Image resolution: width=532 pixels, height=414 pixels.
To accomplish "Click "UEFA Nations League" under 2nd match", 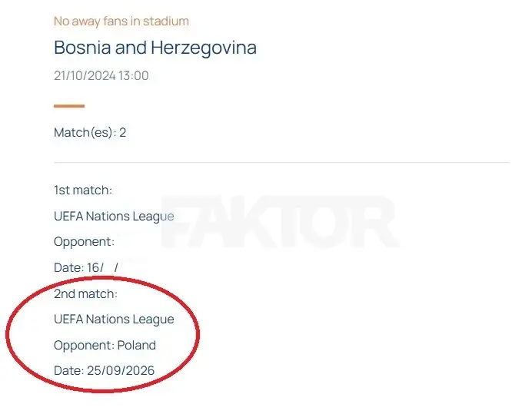I will click(114, 320).
